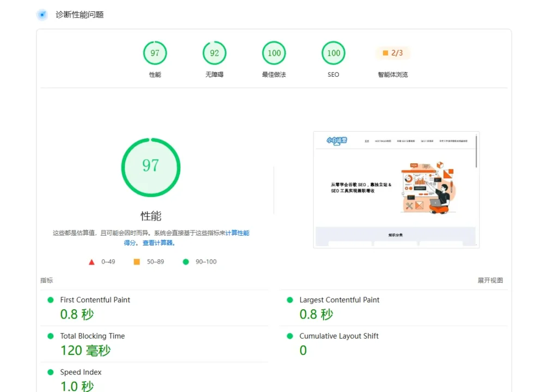
Task: Open the SEO score gauge showing 100
Action: pos(333,53)
